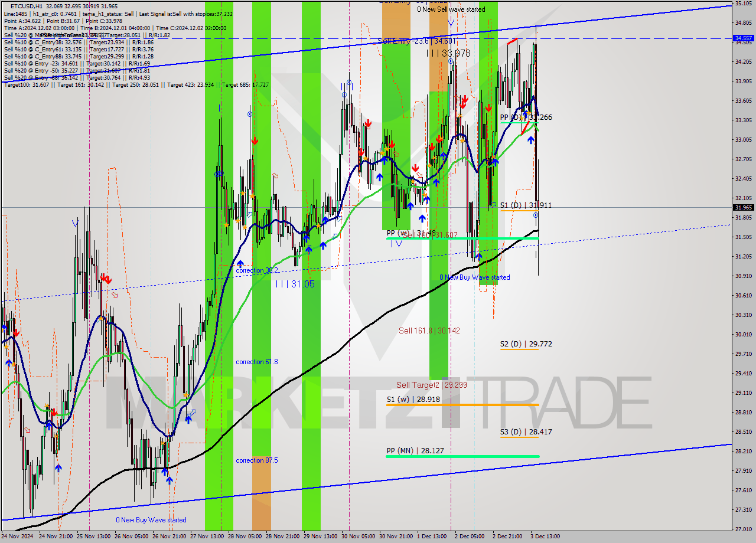The height and width of the screenshot is (543, 756).
Task: Click the '26 Nov 21:00' time axis label
Action: pyautogui.click(x=169, y=537)
